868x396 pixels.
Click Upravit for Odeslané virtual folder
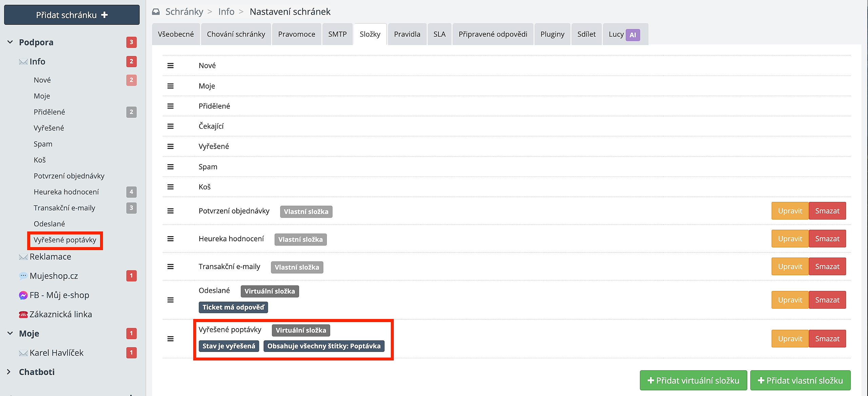click(790, 300)
